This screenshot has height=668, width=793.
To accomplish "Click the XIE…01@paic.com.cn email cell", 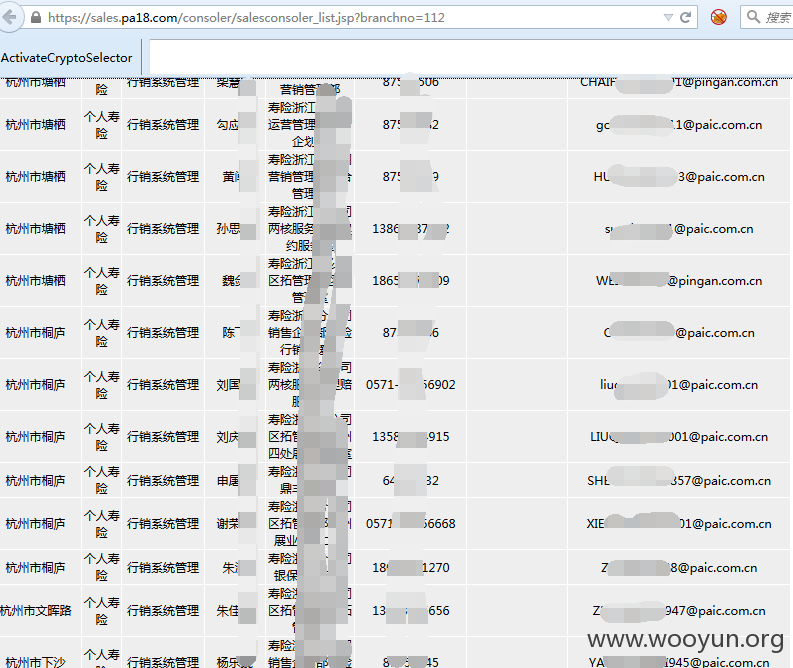I will [679, 523].
